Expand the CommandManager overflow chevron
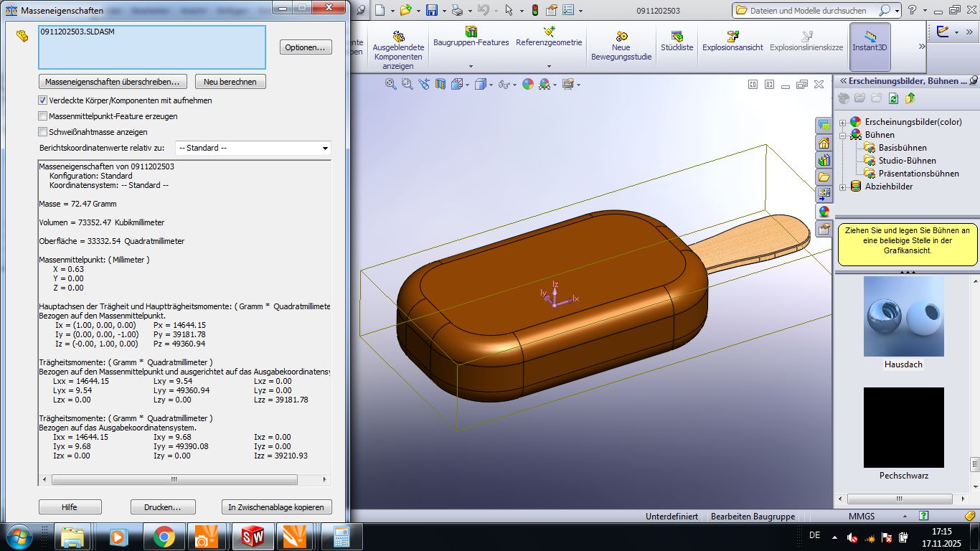 click(x=922, y=46)
